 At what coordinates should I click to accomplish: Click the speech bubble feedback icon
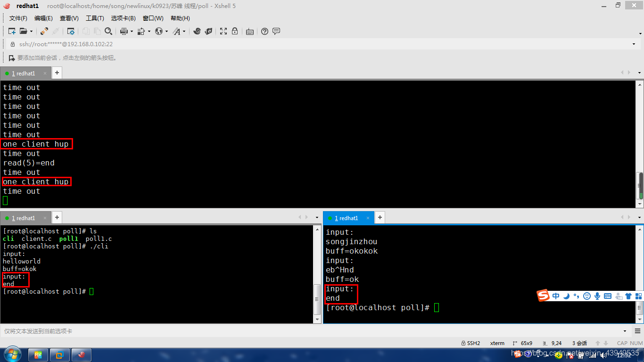coord(276,31)
